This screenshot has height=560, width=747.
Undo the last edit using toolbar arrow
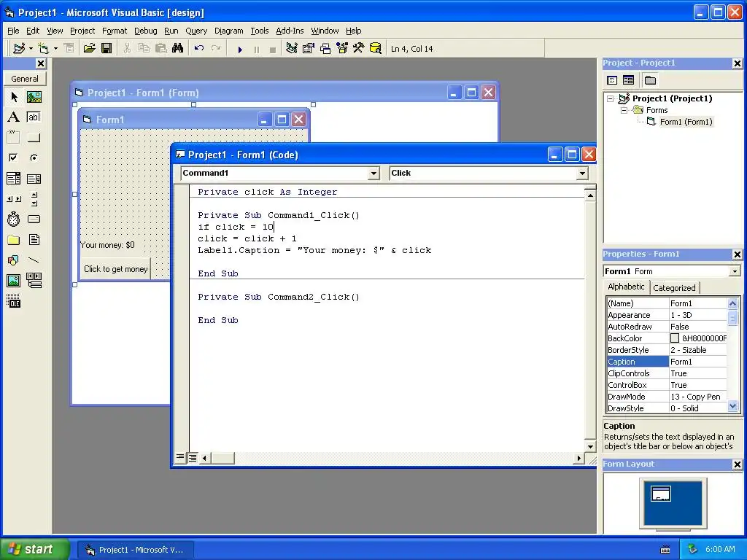click(199, 48)
